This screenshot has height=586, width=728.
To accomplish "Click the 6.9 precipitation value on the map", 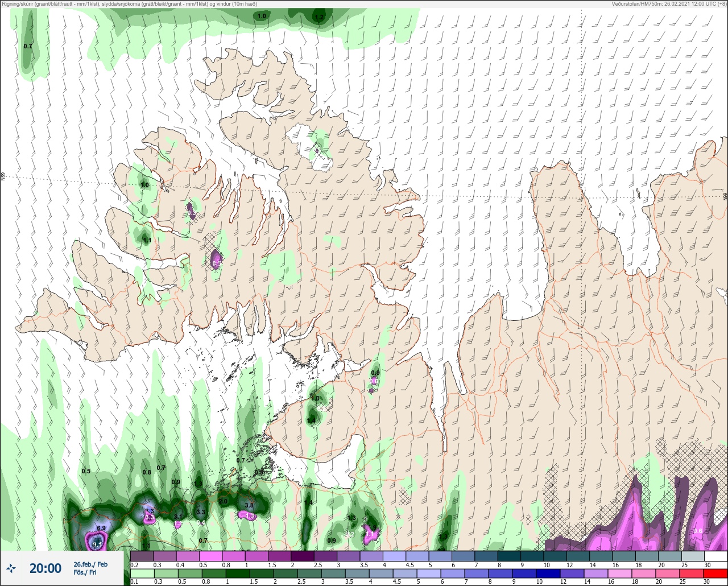I will pos(101,529).
